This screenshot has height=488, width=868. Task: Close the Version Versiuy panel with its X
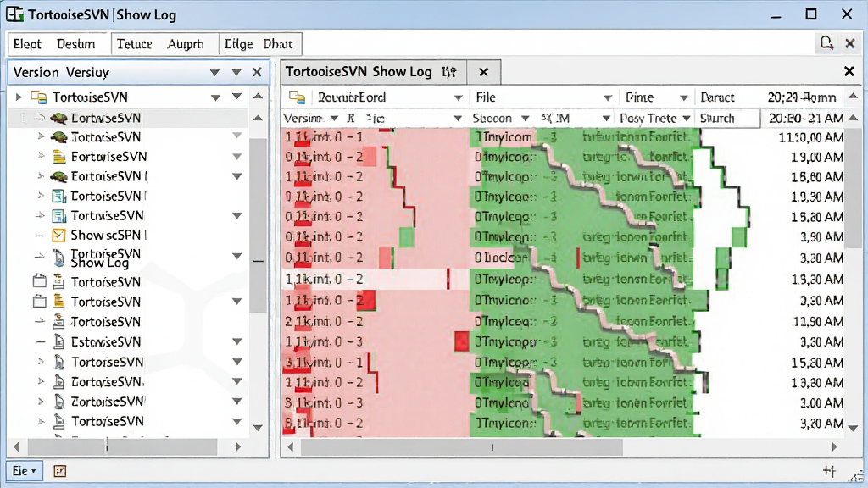257,72
